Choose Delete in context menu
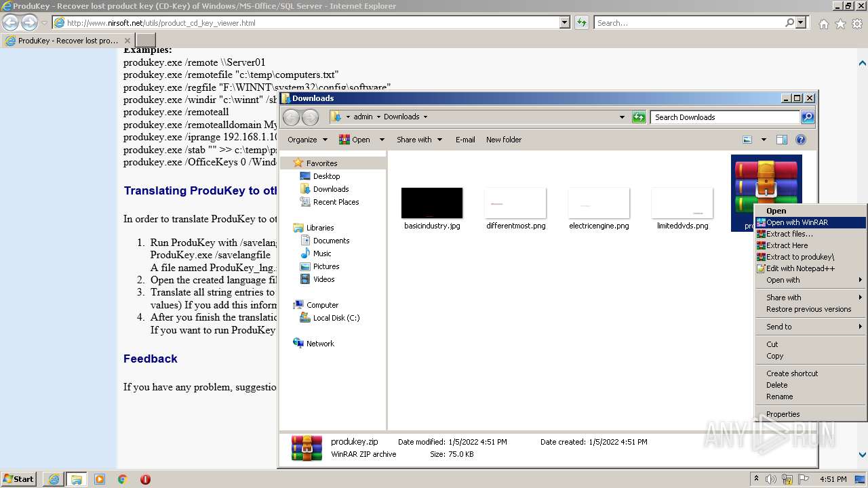868x488 pixels. point(811,385)
